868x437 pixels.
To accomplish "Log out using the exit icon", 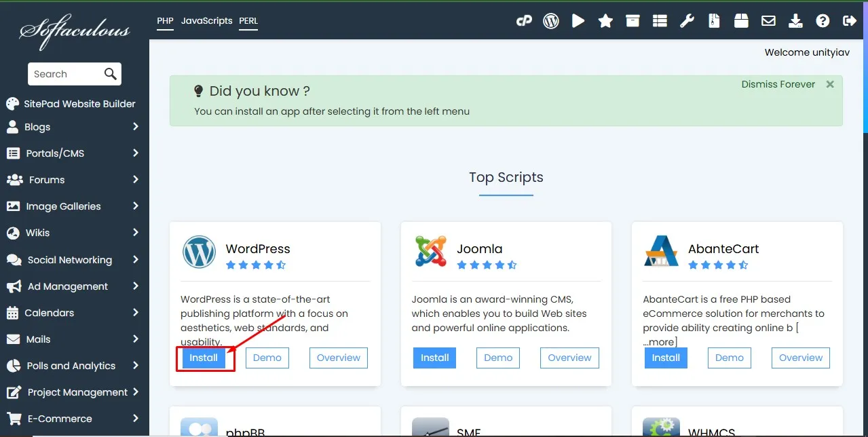I will [x=850, y=20].
